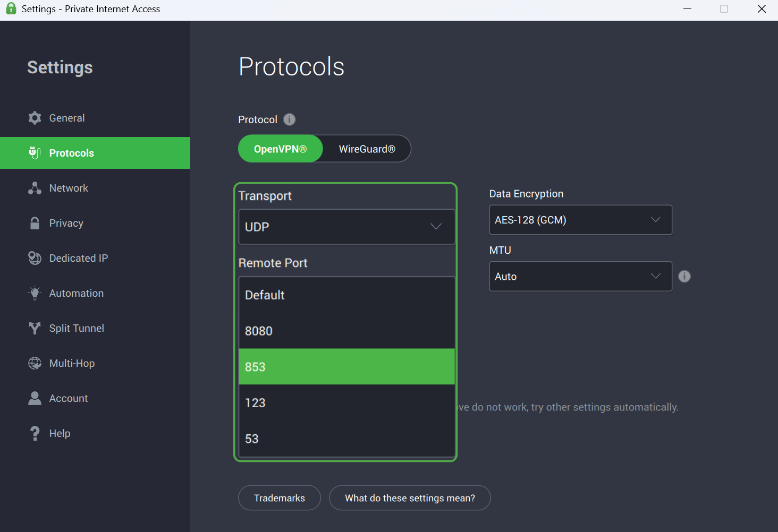Open Dedicated IP settings
The width and height of the screenshot is (778, 532).
click(x=95, y=258)
